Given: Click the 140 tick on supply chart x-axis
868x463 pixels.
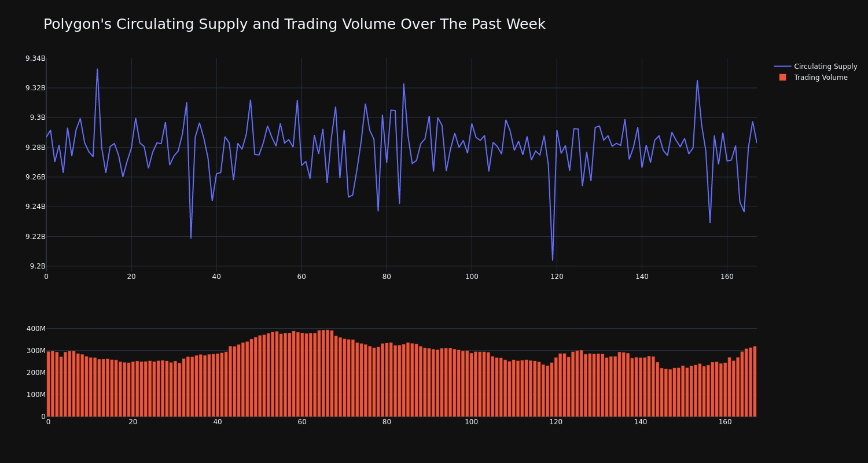Looking at the screenshot, I should point(642,277).
